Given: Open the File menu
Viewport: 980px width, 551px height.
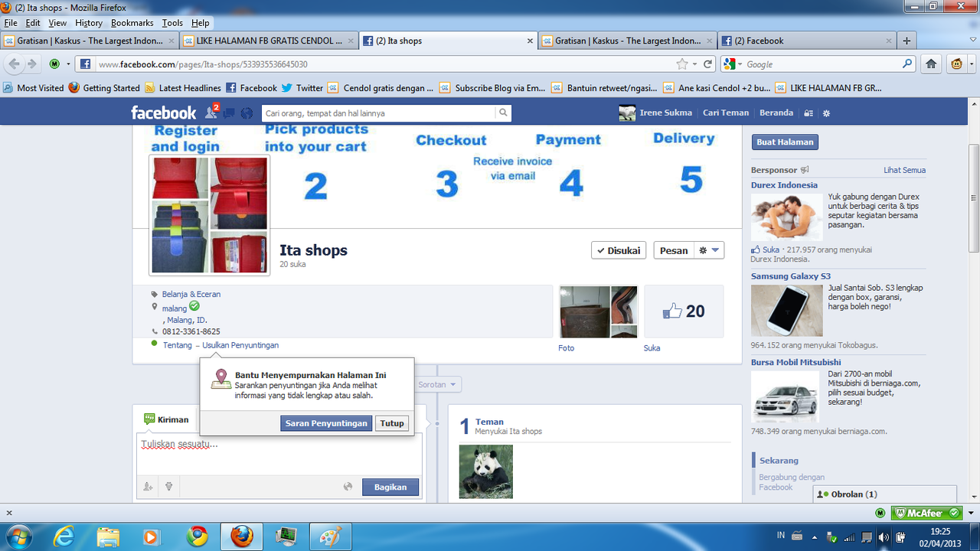Looking at the screenshot, I should coord(10,23).
